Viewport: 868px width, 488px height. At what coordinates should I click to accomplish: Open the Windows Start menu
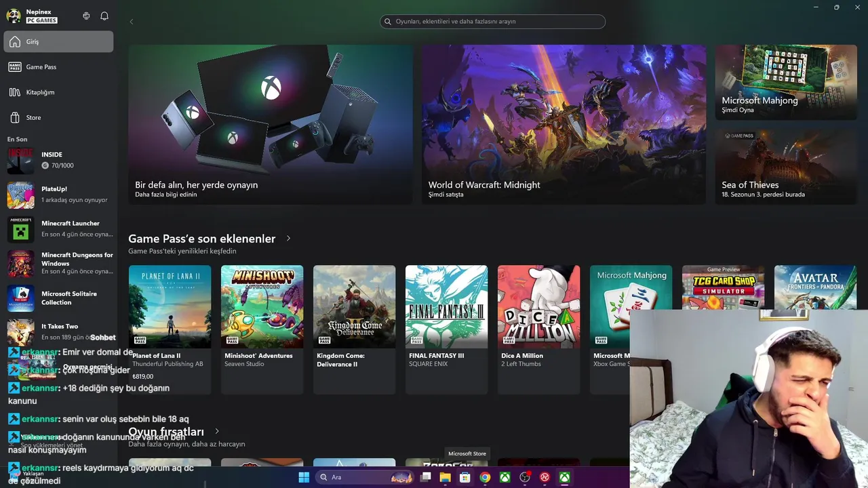[x=304, y=477]
